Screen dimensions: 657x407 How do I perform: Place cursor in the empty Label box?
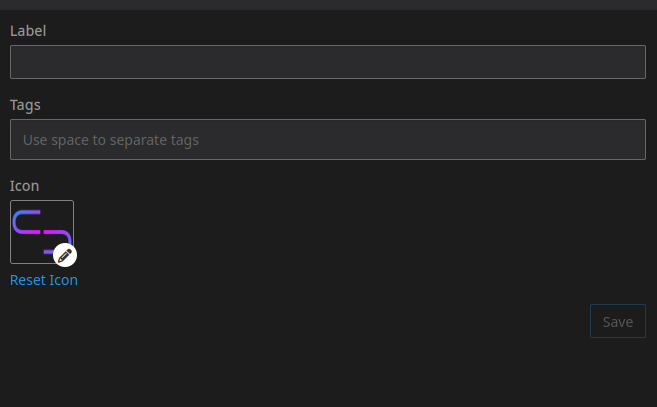coord(327,62)
